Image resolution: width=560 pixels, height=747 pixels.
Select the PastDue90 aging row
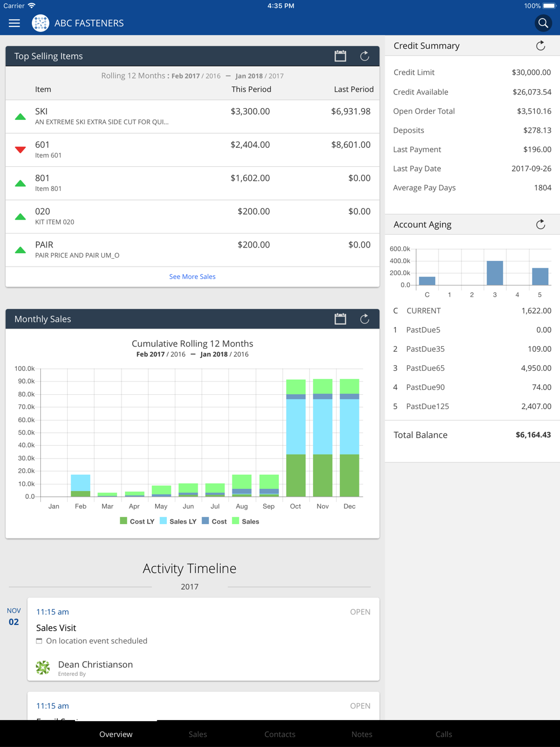472,387
